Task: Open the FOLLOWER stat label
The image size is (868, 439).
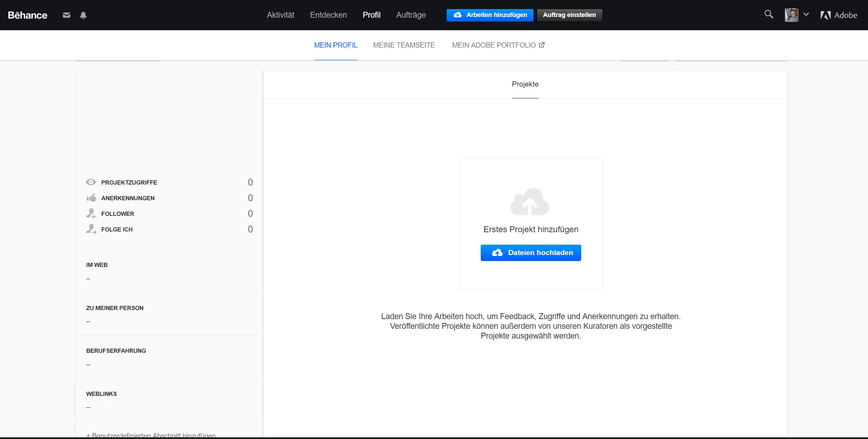Action: (117, 214)
